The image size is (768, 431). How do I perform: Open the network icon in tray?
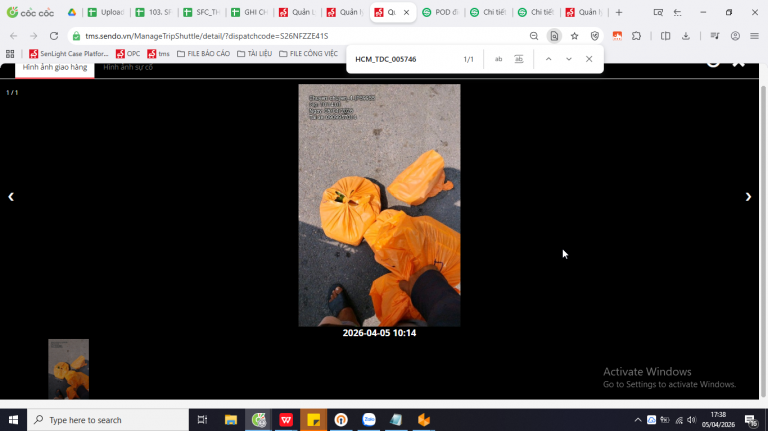[x=679, y=420]
